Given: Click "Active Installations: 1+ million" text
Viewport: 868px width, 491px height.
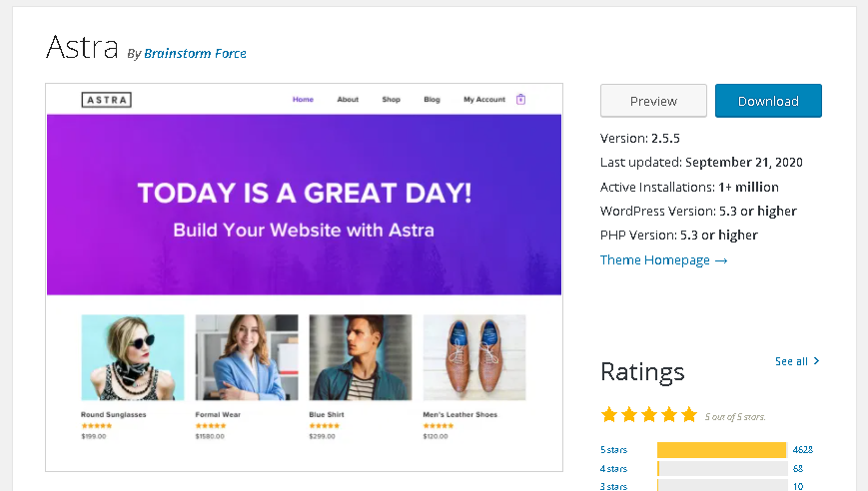Looking at the screenshot, I should point(689,187).
